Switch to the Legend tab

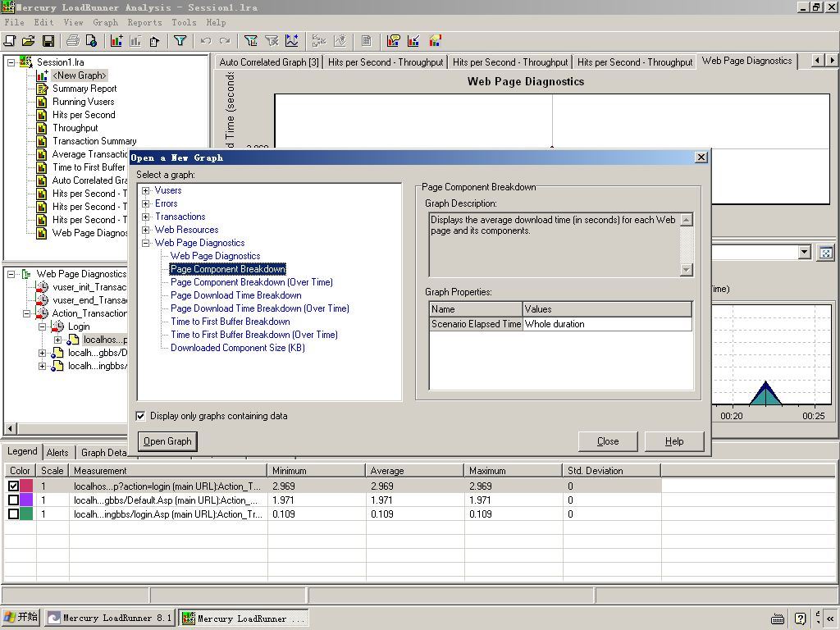pyautogui.click(x=22, y=452)
